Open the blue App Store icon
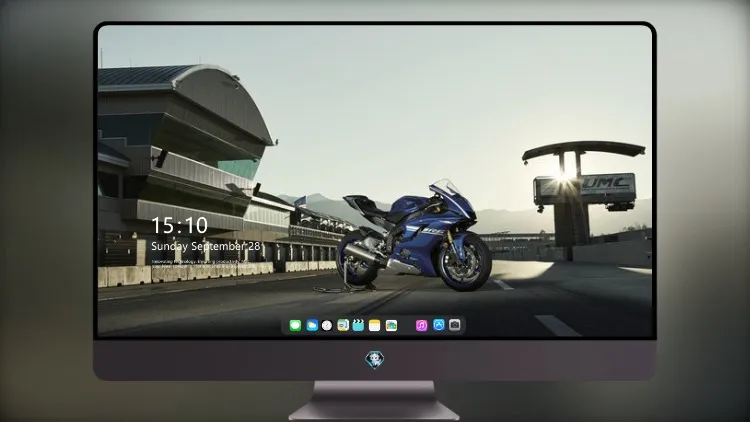Viewport: 750px width, 422px height. [x=439, y=325]
